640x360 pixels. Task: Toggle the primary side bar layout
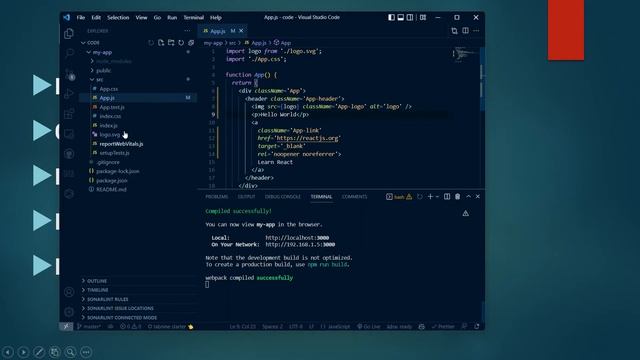pos(391,18)
